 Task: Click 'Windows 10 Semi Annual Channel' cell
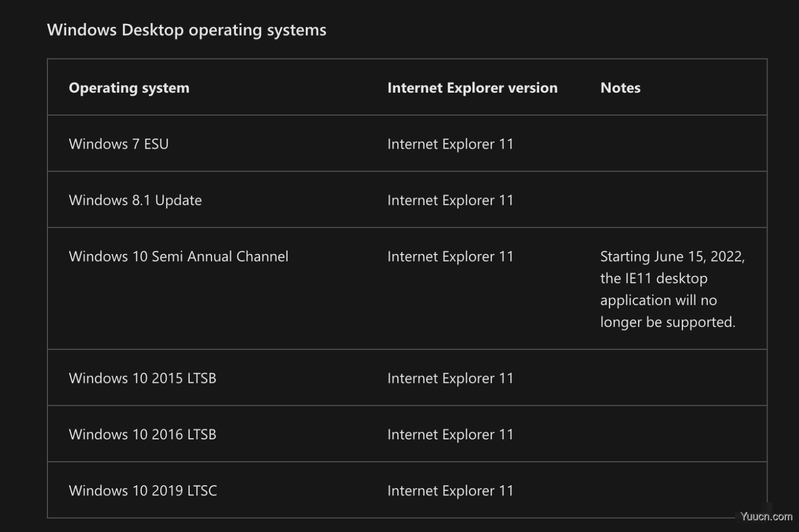178,256
